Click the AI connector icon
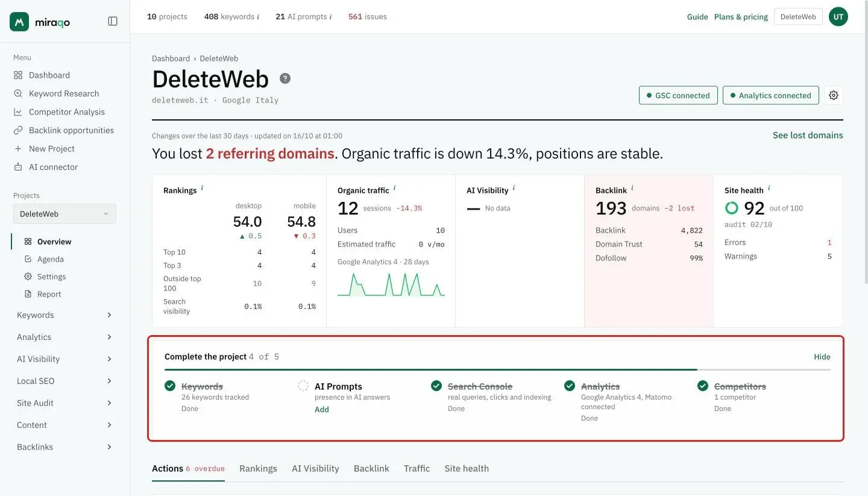 pyautogui.click(x=18, y=167)
